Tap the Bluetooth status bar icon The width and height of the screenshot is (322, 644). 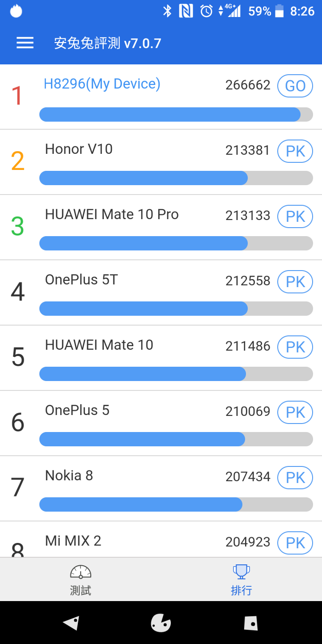point(167,11)
